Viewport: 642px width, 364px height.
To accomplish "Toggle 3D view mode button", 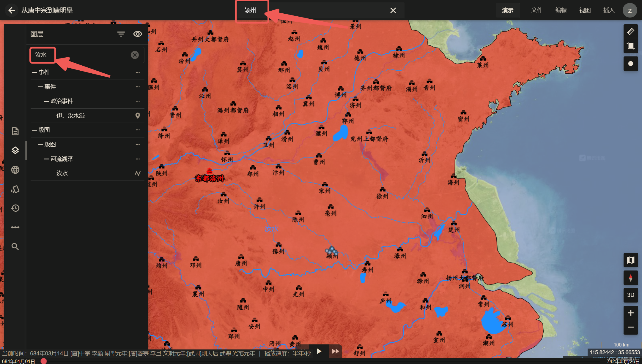I will pyautogui.click(x=630, y=295).
